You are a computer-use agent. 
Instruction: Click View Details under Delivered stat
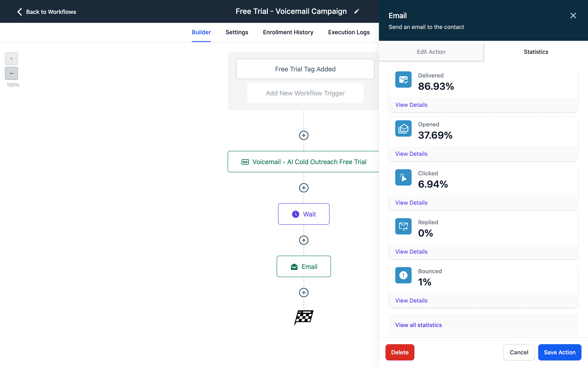pos(411,104)
